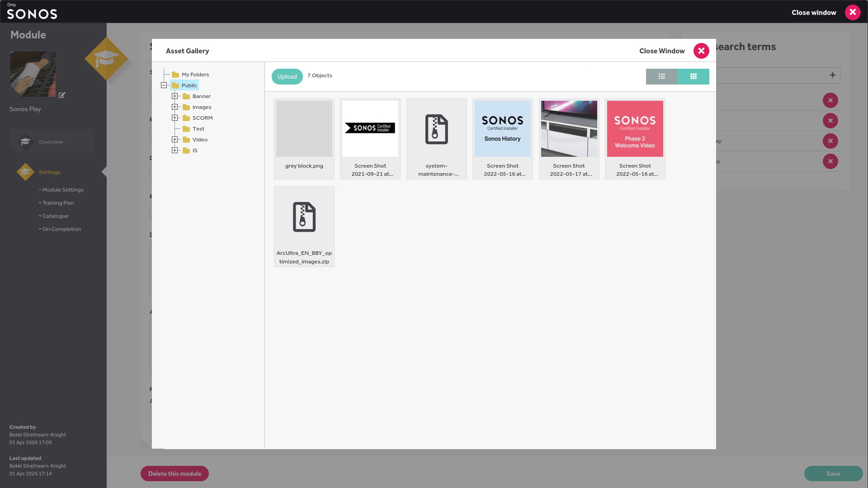Expand the SCORM folder
Screen dimensions: 868x488
pyautogui.click(x=175, y=118)
